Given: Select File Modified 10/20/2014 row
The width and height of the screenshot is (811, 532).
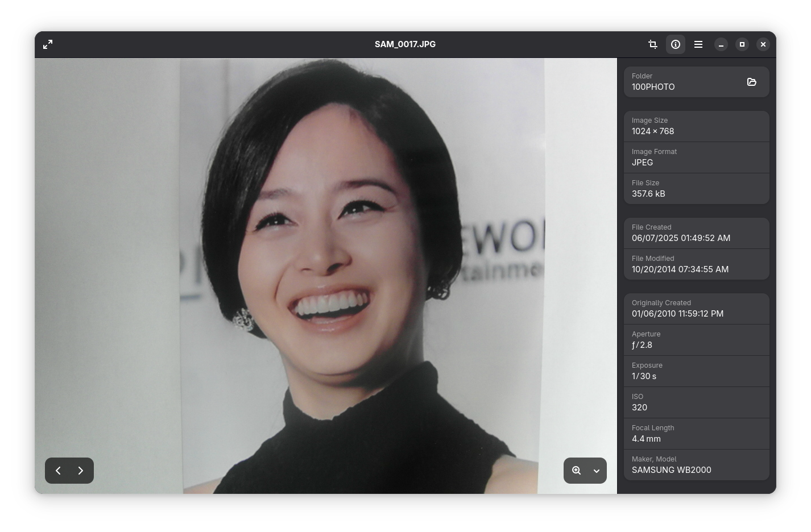Looking at the screenshot, I should click(x=697, y=264).
